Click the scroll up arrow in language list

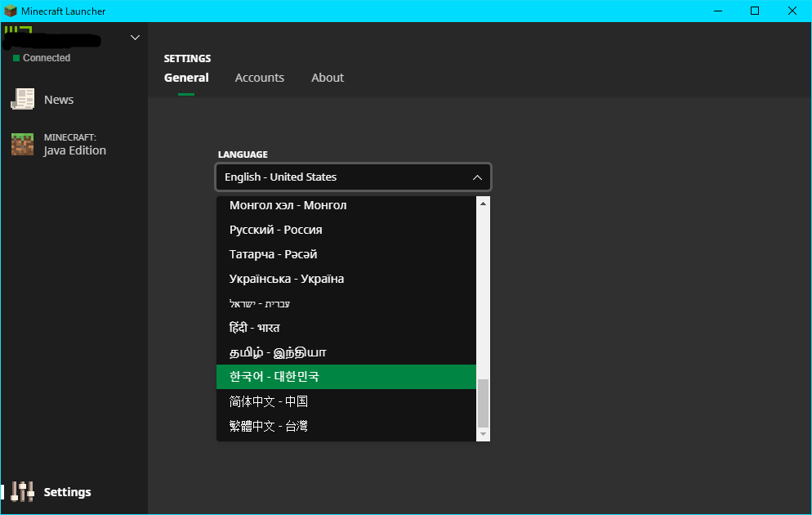483,204
